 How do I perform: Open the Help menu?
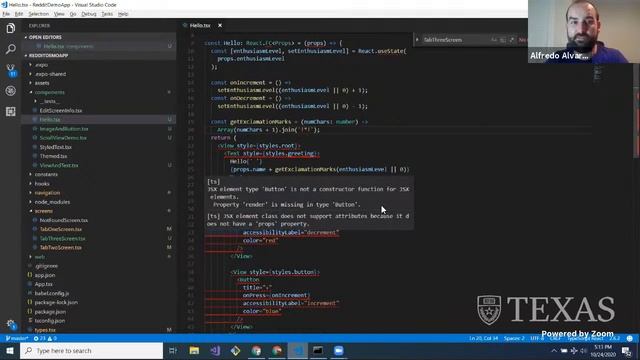123,14
